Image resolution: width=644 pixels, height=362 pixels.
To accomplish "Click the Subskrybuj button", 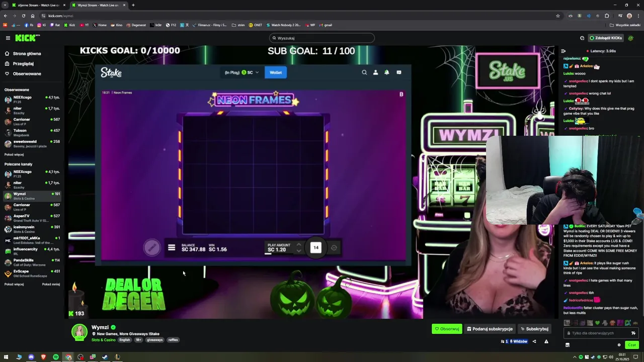I will pos(534,329).
